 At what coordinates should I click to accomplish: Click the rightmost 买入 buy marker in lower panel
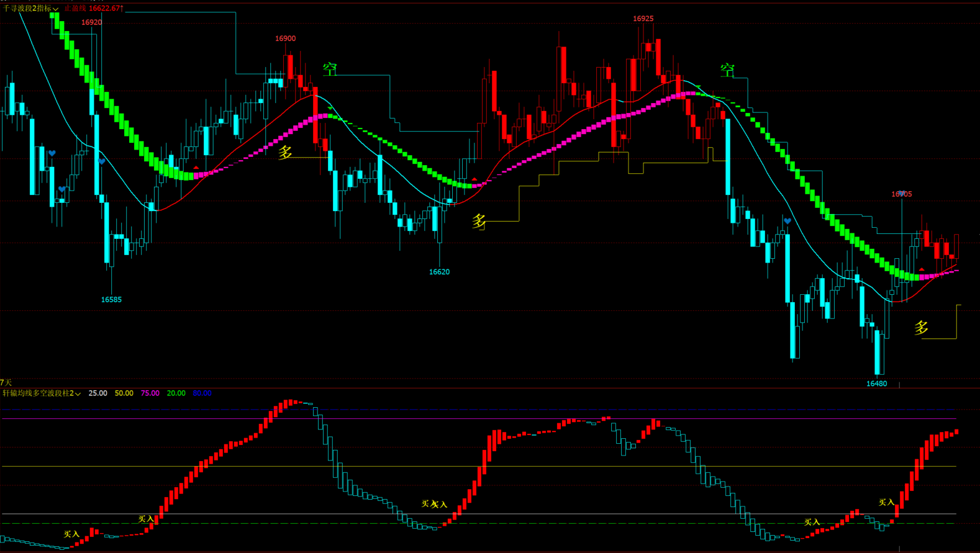(886, 502)
